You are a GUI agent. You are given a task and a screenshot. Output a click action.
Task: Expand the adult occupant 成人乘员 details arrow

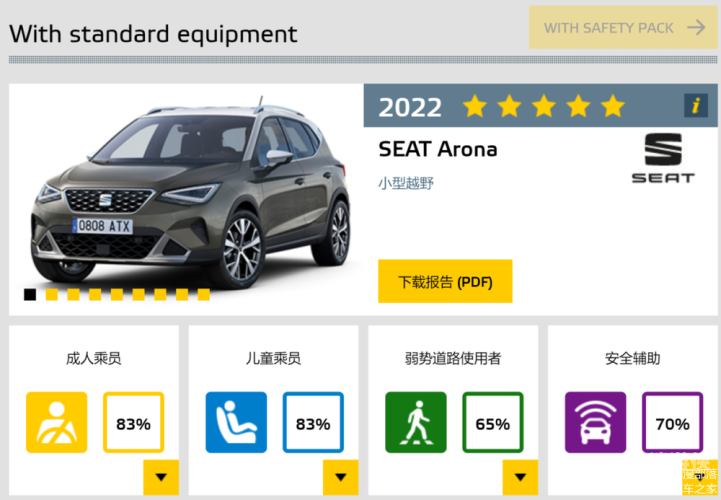161,477
